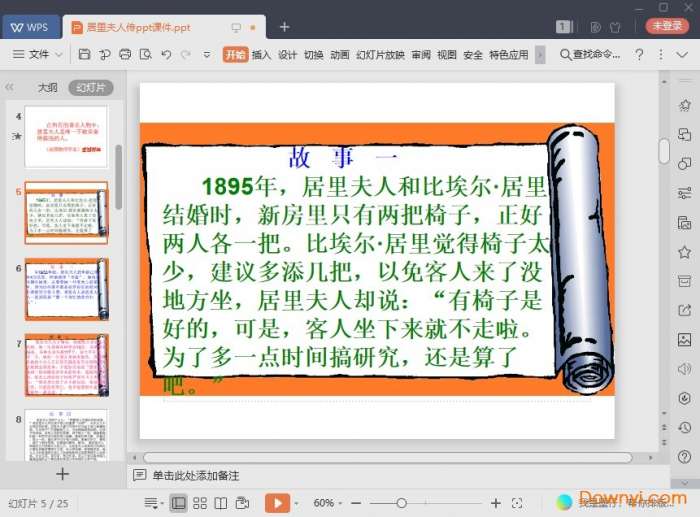Select the 特色应用 ribbon tab

[x=509, y=54]
